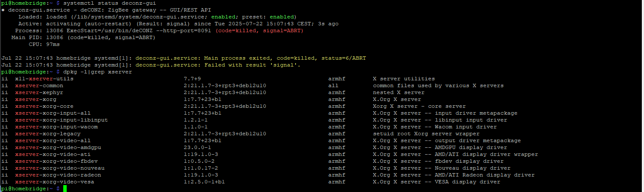644x192 pixels.
Task: Click the green cursor at the last prompt
Action: pos(65,189)
